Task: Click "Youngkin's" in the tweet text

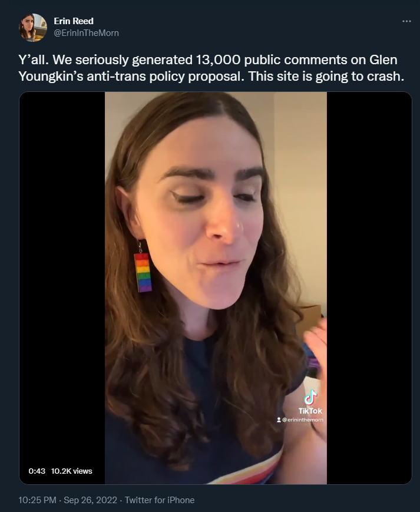Action: pyautogui.click(x=51, y=76)
